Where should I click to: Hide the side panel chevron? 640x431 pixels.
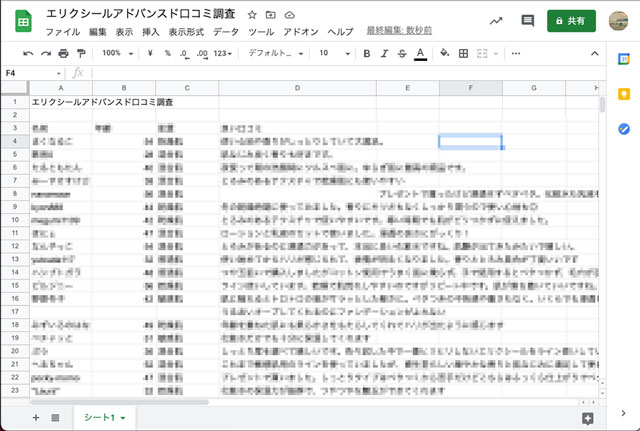click(x=623, y=413)
